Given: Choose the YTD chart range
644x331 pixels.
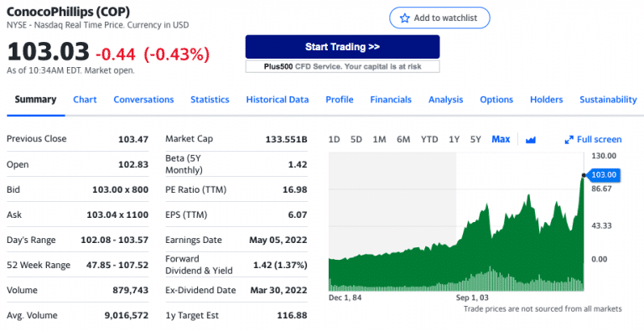Looking at the screenshot, I should click(x=429, y=140).
